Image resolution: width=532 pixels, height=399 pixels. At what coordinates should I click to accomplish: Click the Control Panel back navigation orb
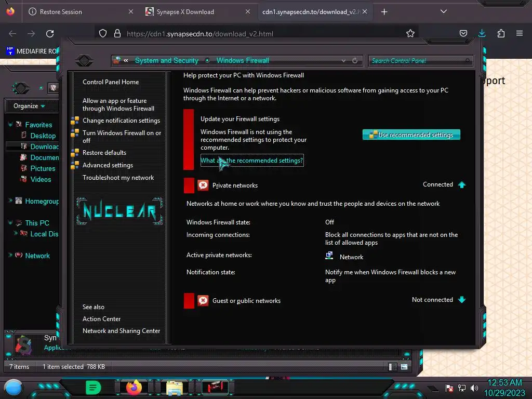coord(84,60)
